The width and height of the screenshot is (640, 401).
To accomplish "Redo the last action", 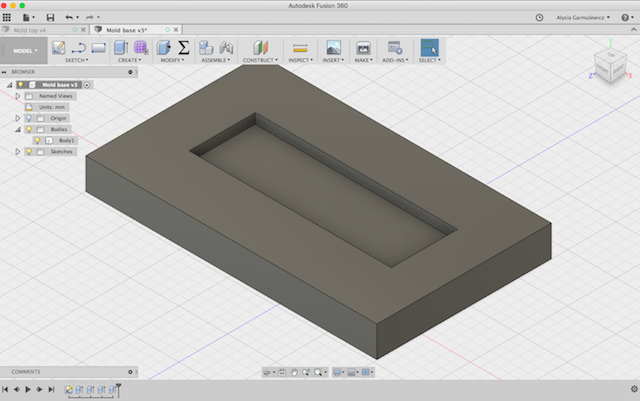I will tap(89, 17).
